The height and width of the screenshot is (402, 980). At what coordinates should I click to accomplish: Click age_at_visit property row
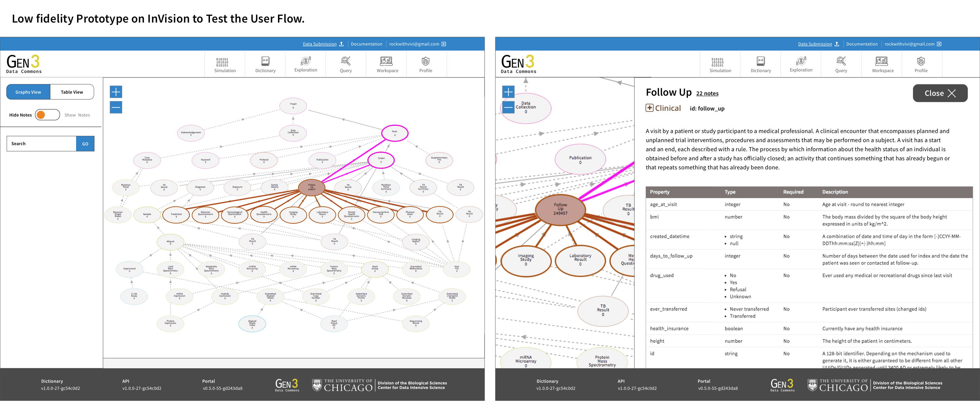[x=809, y=204]
